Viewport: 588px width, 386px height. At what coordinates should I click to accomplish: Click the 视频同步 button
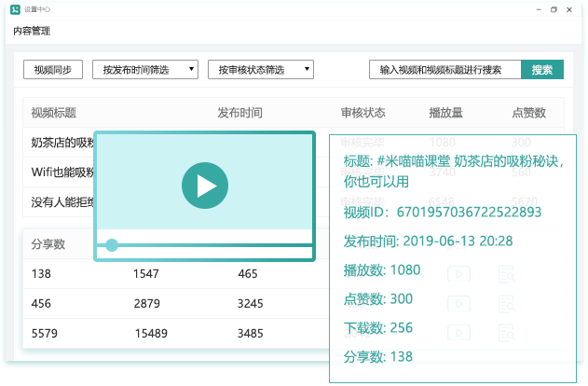point(53,70)
